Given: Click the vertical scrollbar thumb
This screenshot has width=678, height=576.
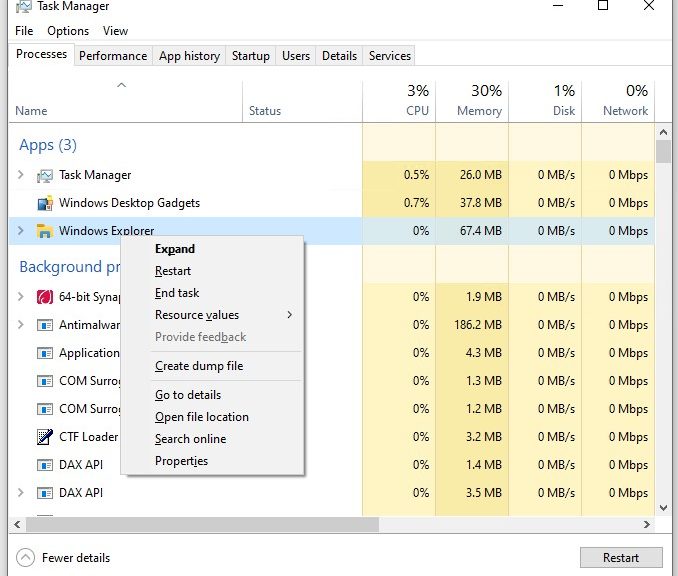Looking at the screenshot, I should [663, 151].
